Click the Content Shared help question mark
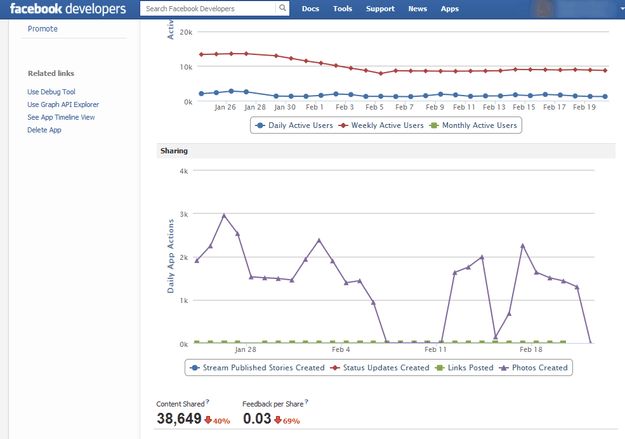625x439 pixels. [208, 402]
